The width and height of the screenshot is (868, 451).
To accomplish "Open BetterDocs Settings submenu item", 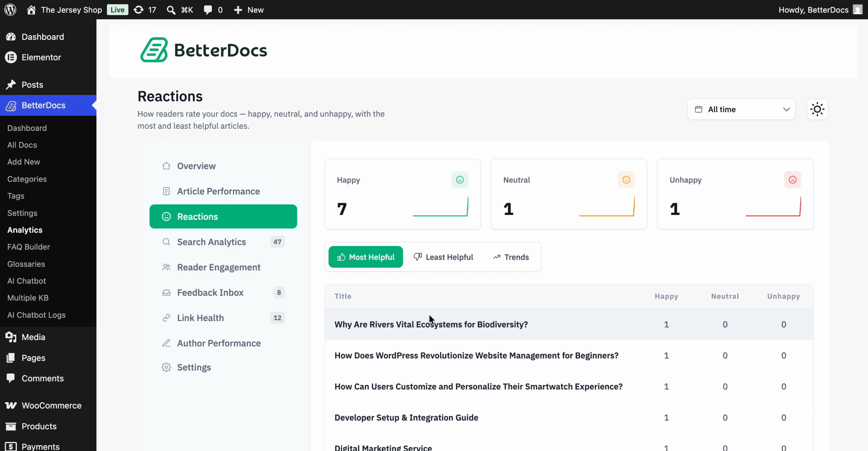I will (22, 213).
